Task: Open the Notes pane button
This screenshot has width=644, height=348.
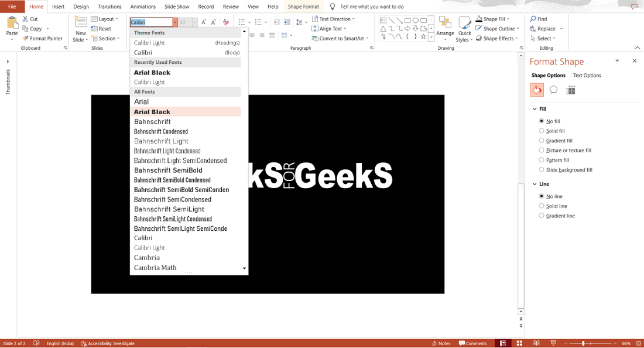Action: coord(441,343)
